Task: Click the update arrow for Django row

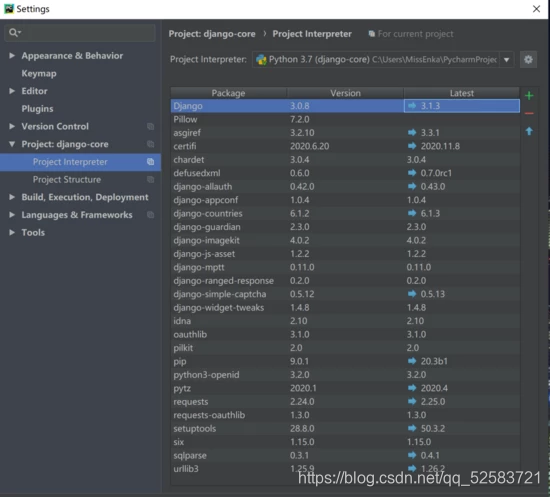Action: (412, 106)
